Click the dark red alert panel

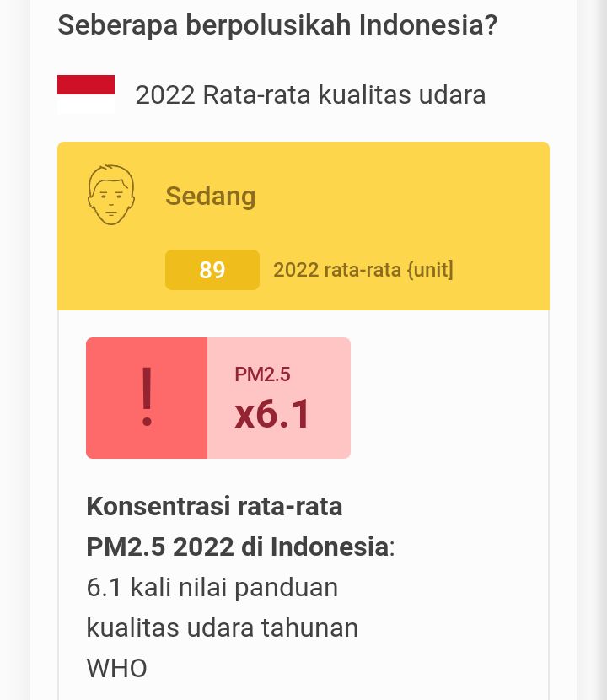147,398
